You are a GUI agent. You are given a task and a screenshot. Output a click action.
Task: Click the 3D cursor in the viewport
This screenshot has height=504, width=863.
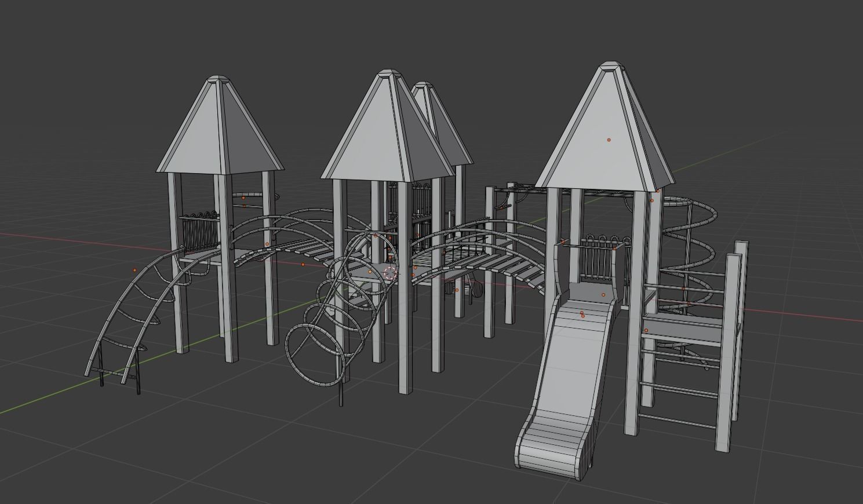coord(390,273)
